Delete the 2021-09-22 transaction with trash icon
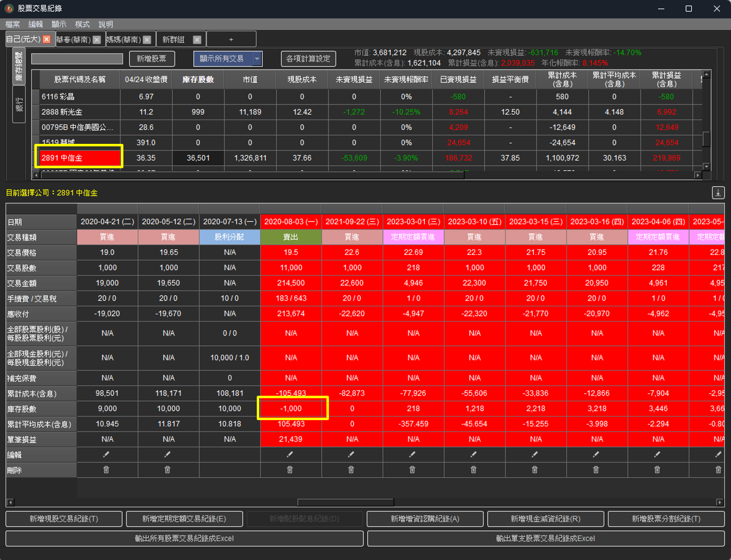The height and width of the screenshot is (560, 731). (351, 470)
